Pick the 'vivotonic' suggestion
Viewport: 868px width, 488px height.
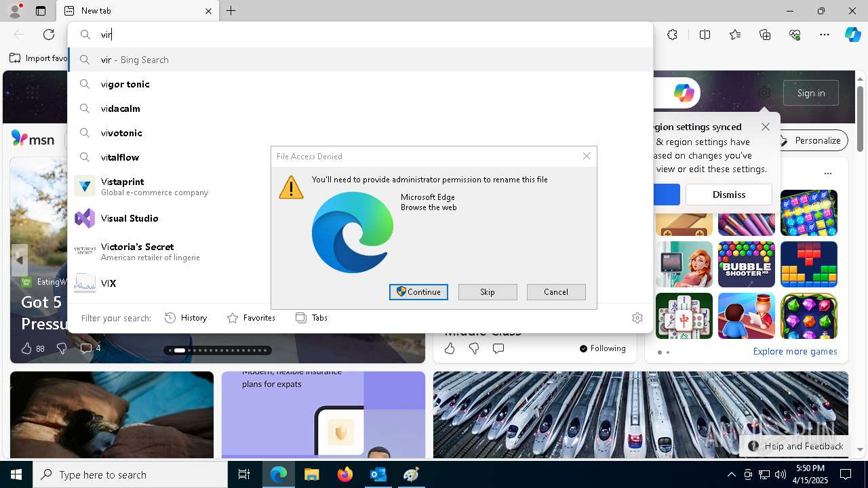361,133
